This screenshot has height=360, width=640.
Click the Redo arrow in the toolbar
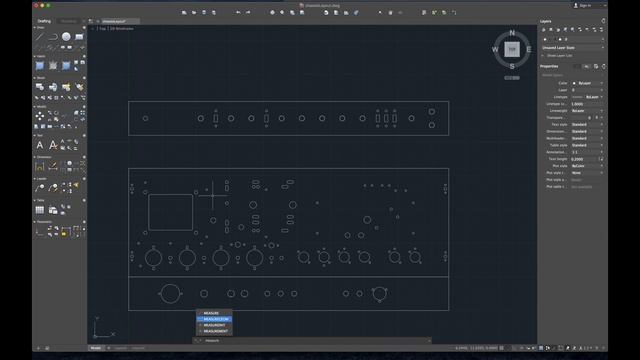point(248,13)
